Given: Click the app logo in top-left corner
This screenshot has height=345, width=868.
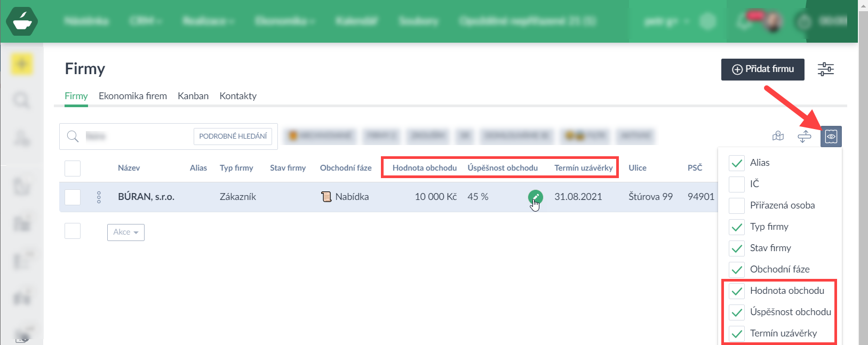Looking at the screenshot, I should (22, 21).
